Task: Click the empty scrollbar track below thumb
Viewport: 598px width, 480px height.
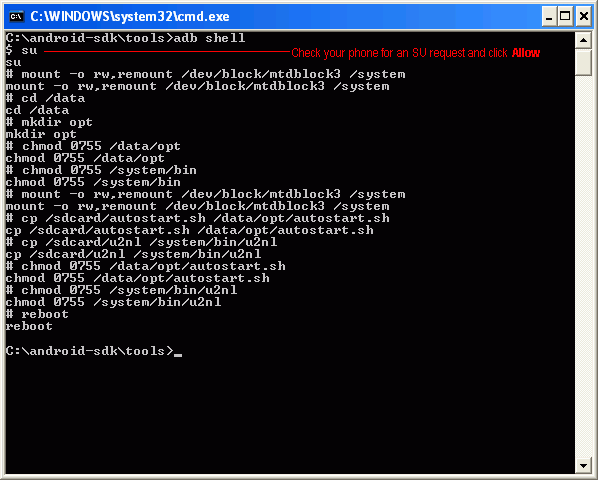Action: (583, 267)
